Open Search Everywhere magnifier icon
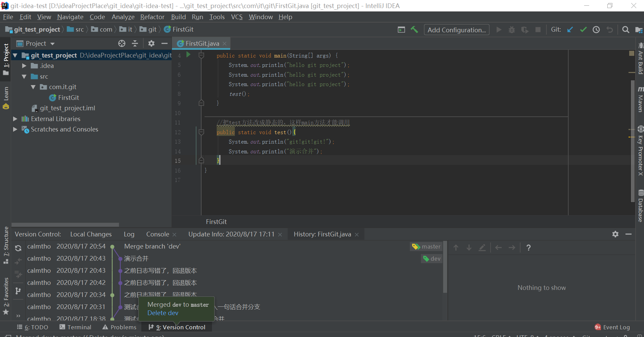This screenshot has height=337, width=644. (x=625, y=30)
